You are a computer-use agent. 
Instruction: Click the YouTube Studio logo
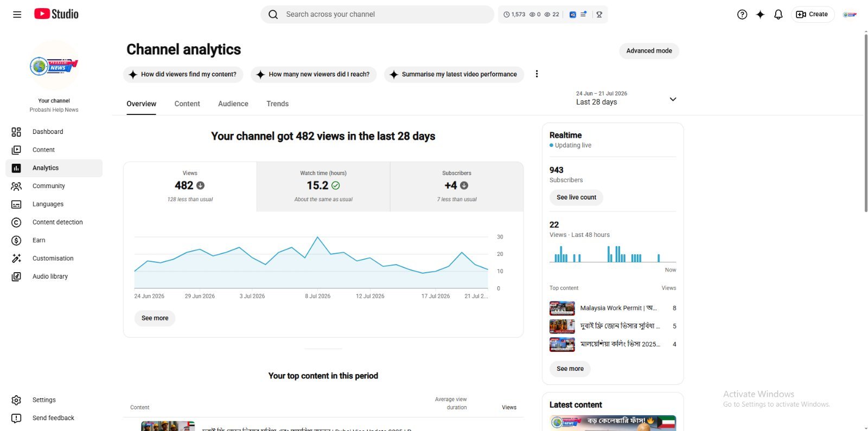click(x=56, y=14)
